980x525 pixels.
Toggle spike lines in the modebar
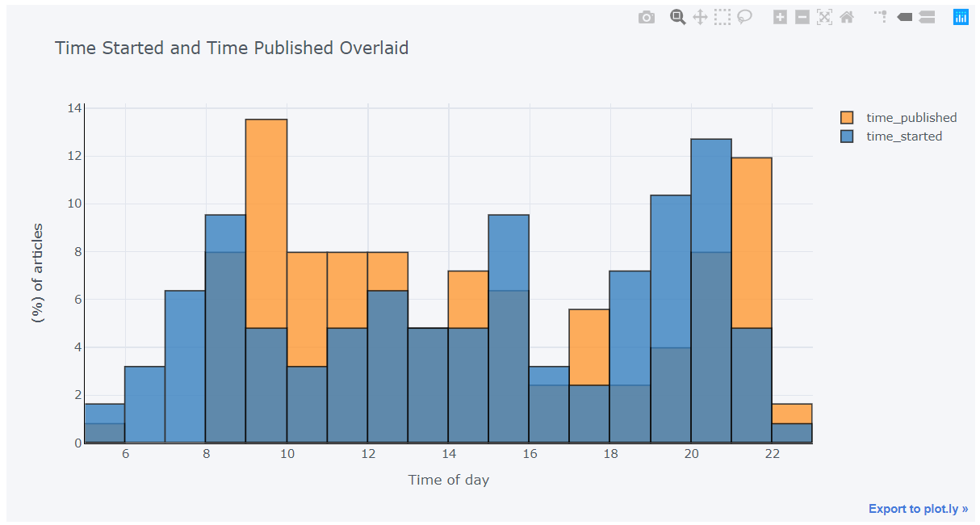[x=880, y=16]
